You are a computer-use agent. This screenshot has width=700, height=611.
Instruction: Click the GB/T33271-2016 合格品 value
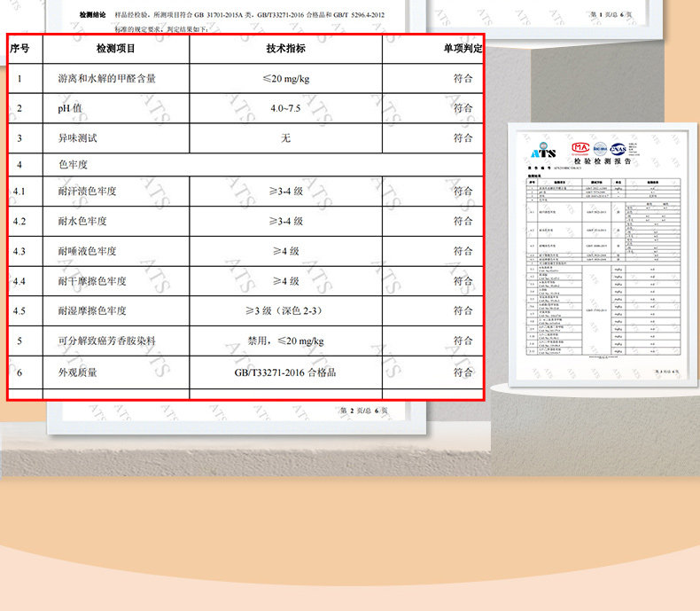tap(284, 372)
